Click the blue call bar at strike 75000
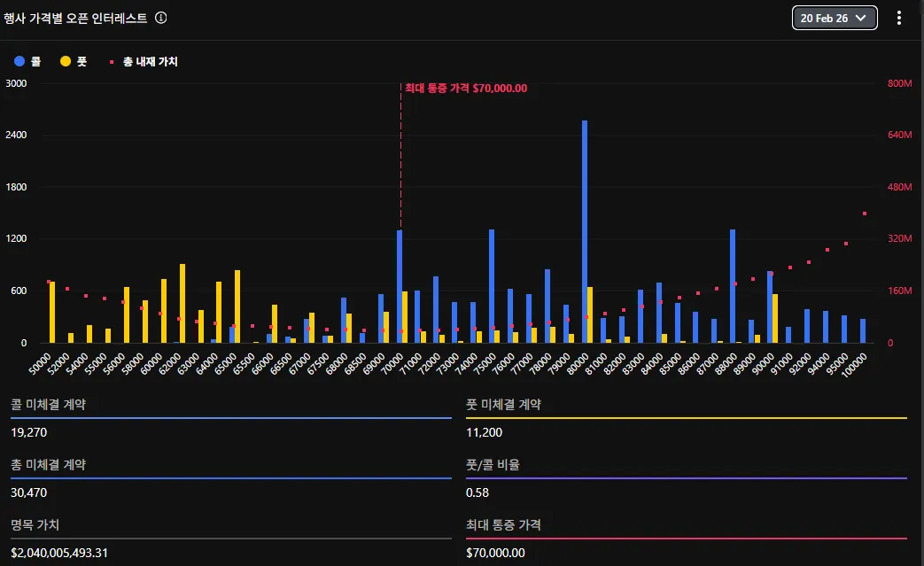This screenshot has height=566, width=924. [x=492, y=286]
